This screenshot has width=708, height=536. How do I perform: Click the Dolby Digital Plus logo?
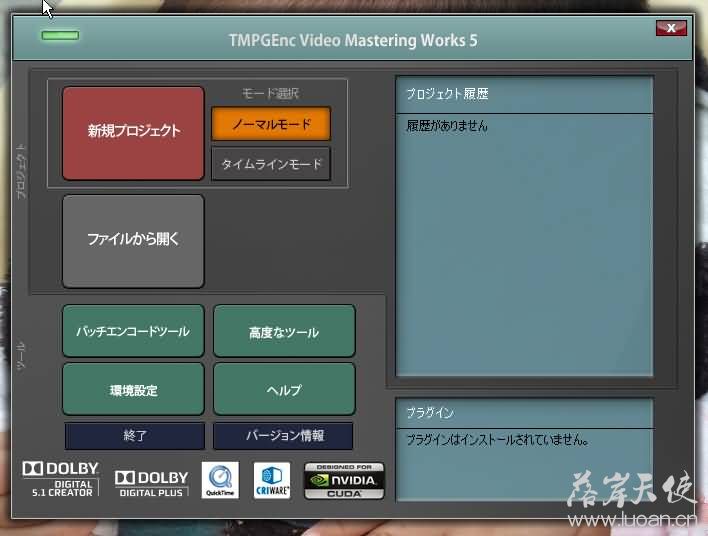click(152, 484)
